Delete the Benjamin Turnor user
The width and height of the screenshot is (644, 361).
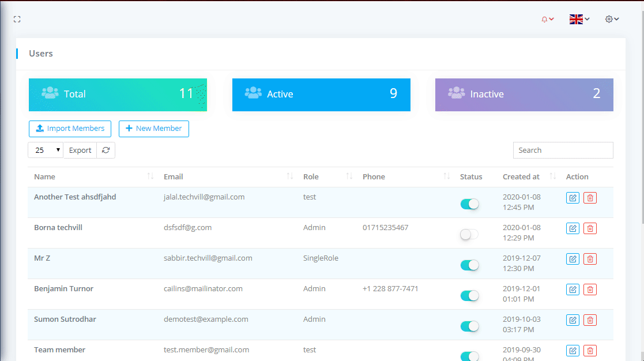coord(590,289)
